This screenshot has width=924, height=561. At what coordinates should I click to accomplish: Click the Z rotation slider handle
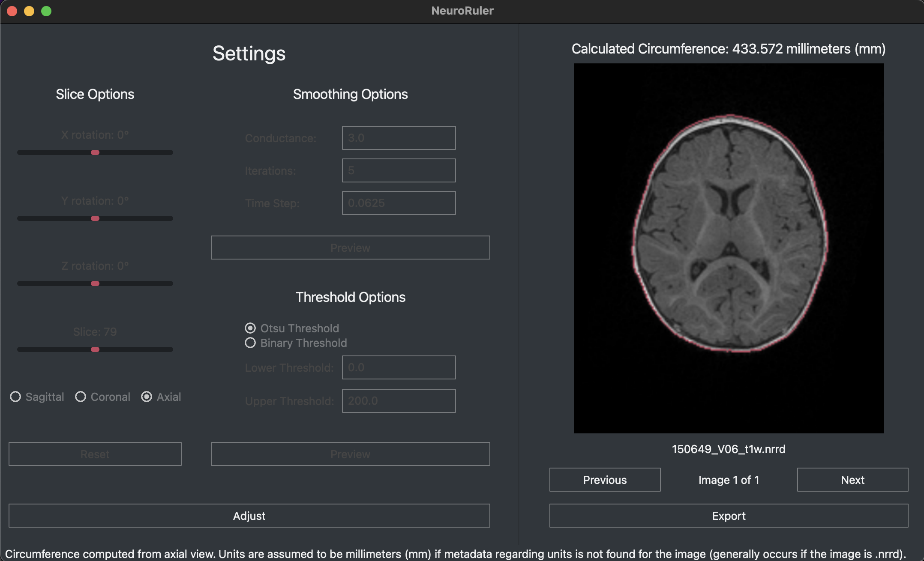[x=95, y=283]
